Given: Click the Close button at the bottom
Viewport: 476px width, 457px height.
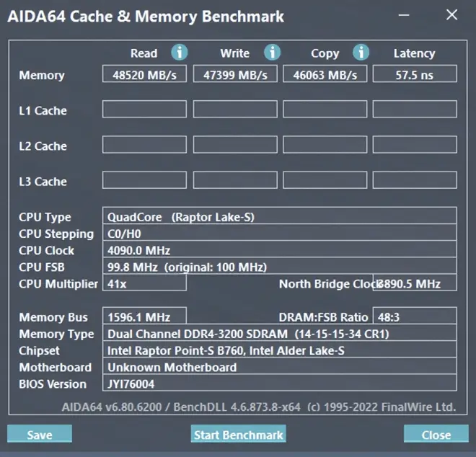Looking at the screenshot, I should 436,435.
